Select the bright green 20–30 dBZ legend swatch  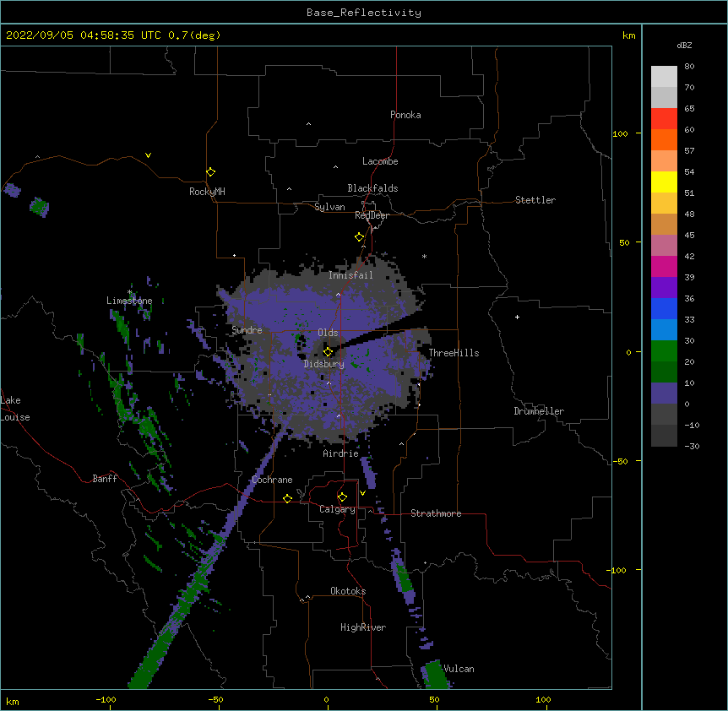click(x=664, y=351)
